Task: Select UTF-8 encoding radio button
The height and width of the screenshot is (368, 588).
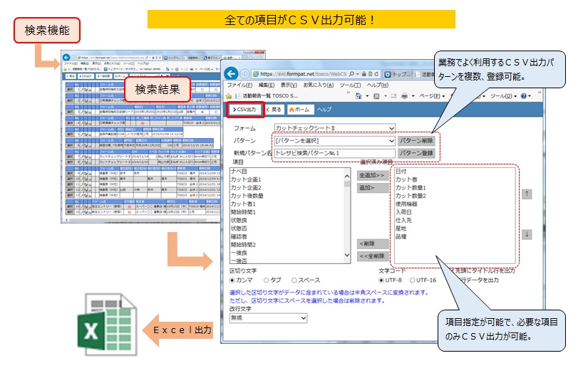Action: pyautogui.click(x=381, y=280)
